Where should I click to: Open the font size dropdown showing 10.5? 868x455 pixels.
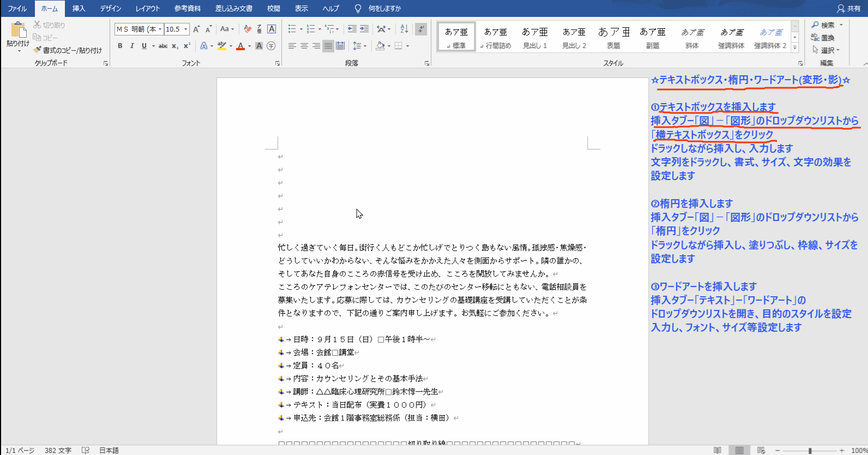tap(186, 29)
